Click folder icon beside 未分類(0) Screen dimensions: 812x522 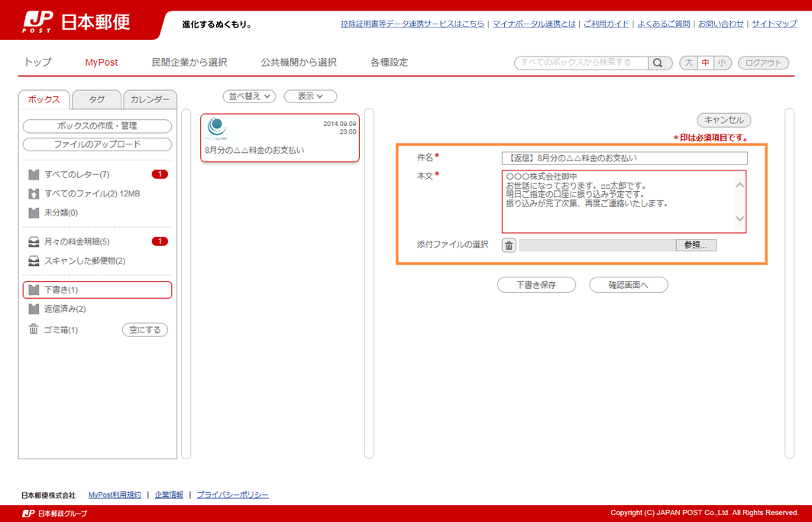pos(34,212)
